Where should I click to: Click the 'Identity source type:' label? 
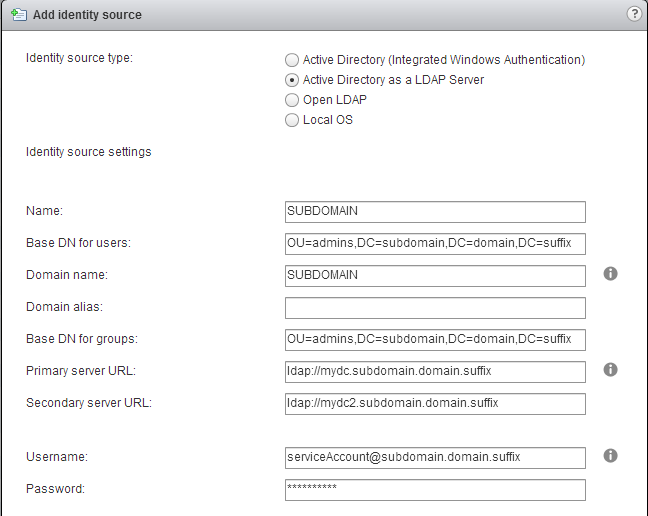point(79,58)
